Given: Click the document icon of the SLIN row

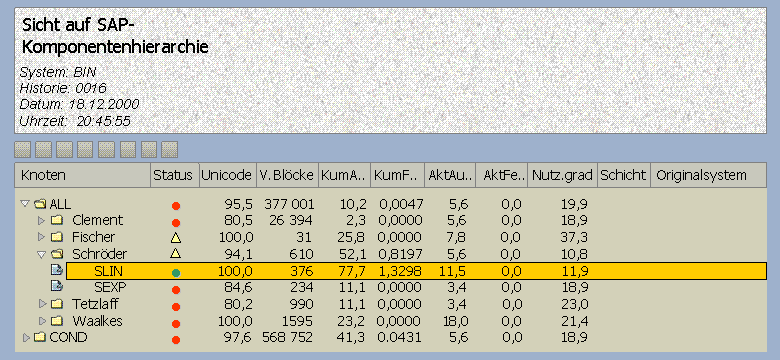Looking at the screenshot, I should click(57, 270).
